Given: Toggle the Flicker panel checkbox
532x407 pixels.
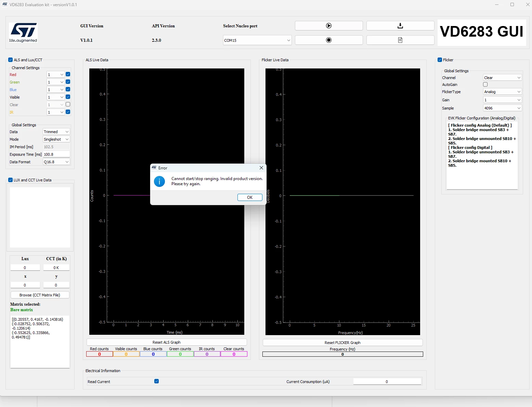Looking at the screenshot, I should 440,60.
